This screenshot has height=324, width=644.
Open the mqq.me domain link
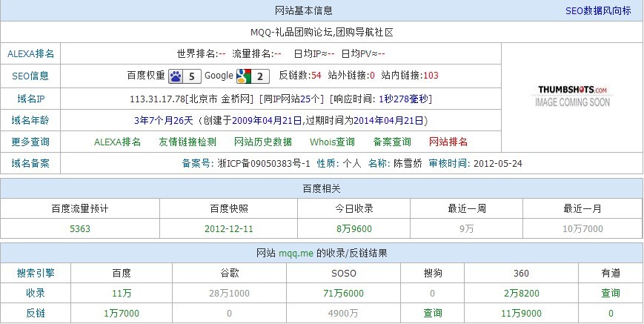click(296, 254)
